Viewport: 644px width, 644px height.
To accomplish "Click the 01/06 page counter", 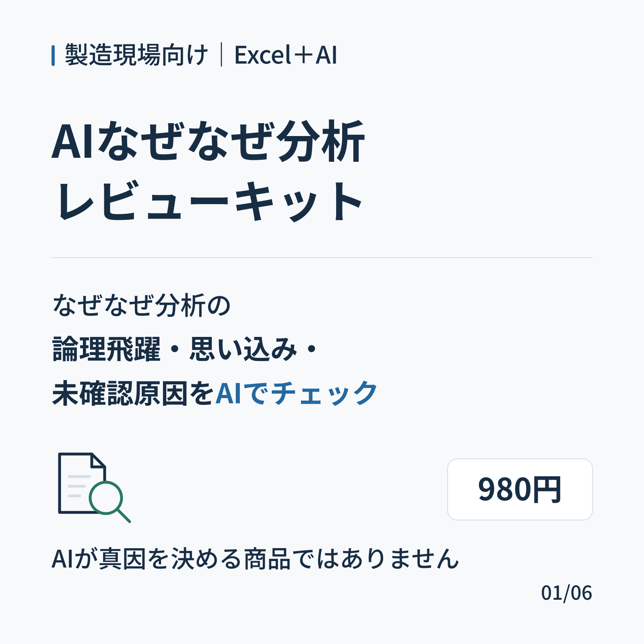I will [x=567, y=593].
